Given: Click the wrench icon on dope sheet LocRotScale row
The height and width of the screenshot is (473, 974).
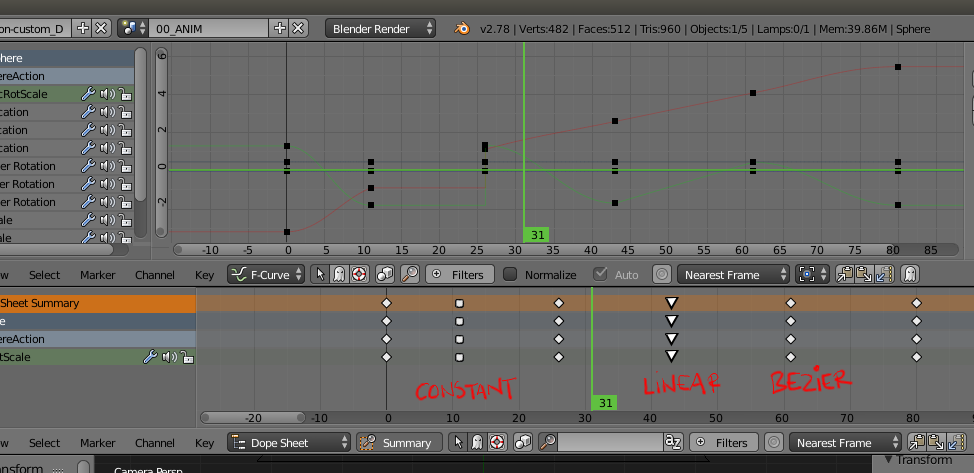Looking at the screenshot, I should (x=150, y=357).
